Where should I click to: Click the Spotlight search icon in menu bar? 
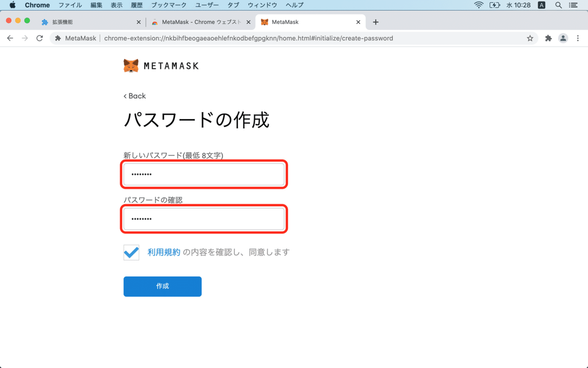point(558,5)
